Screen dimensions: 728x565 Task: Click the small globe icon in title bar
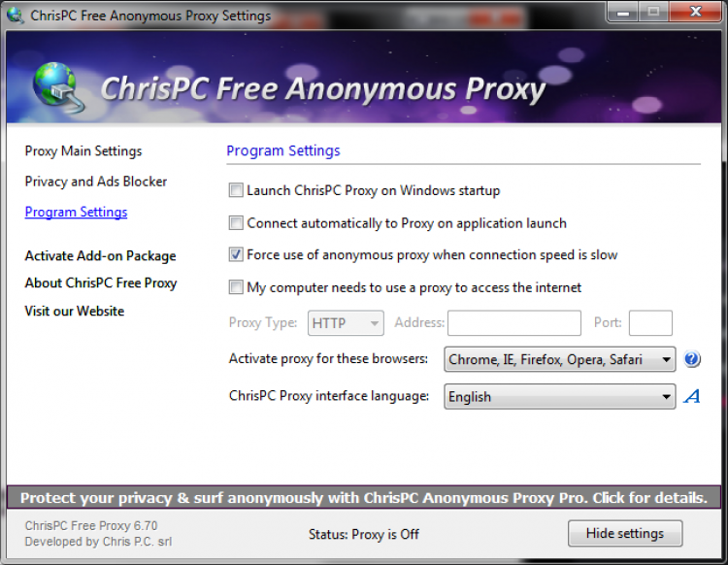15,15
